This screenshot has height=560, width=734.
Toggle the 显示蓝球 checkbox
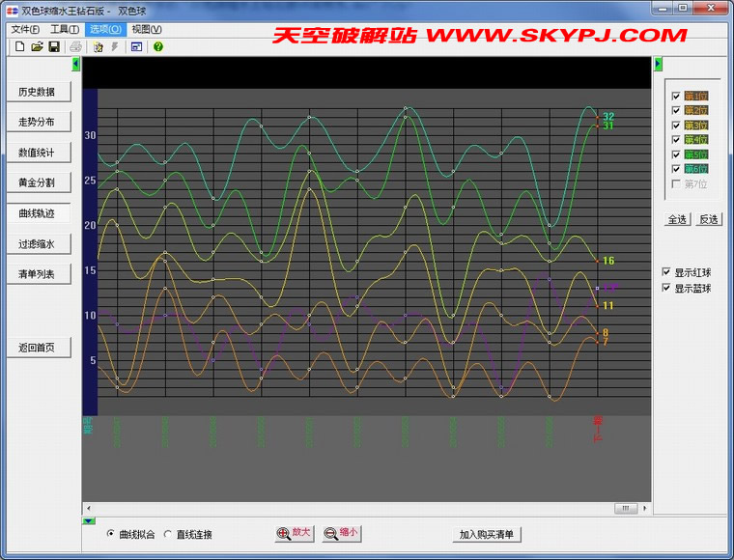tap(666, 289)
